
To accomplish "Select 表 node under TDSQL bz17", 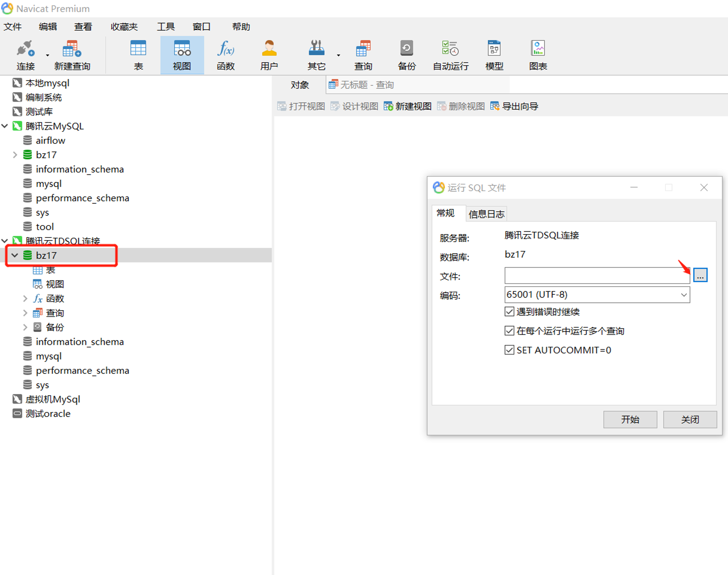I will [x=50, y=270].
